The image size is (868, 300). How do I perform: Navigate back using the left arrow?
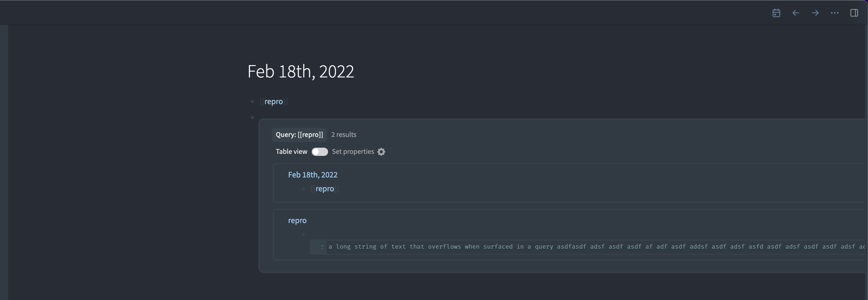pyautogui.click(x=796, y=13)
